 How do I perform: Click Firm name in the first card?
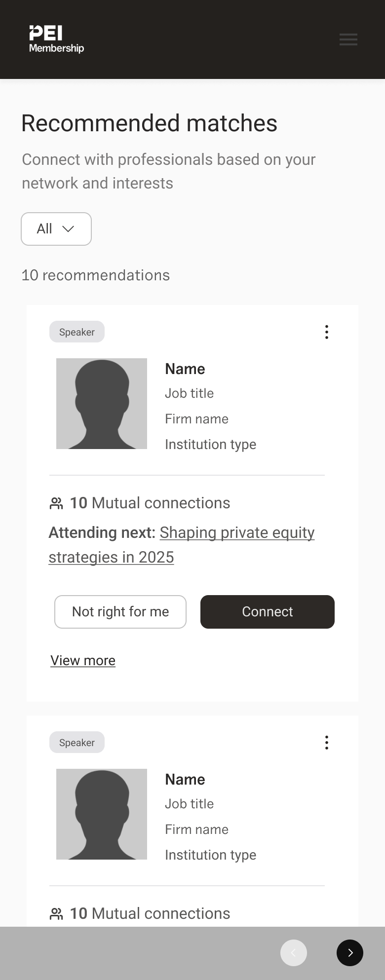coord(196,419)
